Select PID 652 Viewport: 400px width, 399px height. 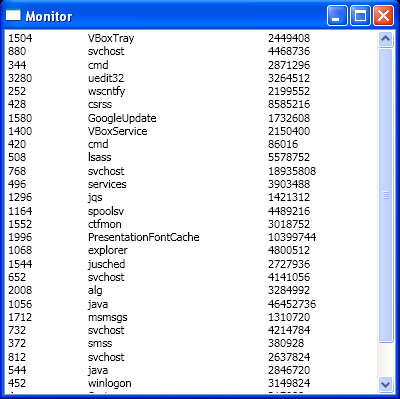(x=17, y=277)
